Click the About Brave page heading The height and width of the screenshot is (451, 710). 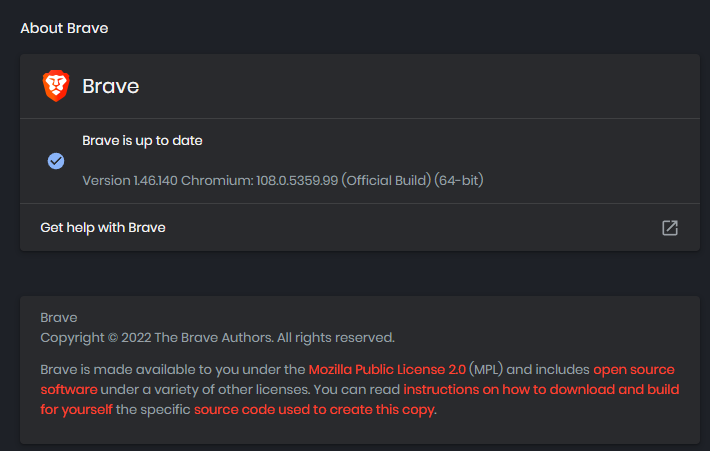point(64,28)
